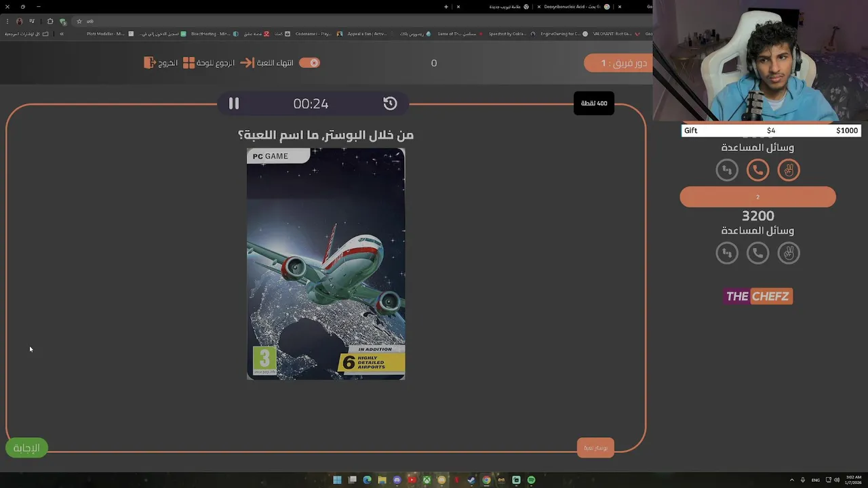Close the علامة تبويب جديدة tab
This screenshot has width=868, height=488.
pyautogui.click(x=458, y=7)
